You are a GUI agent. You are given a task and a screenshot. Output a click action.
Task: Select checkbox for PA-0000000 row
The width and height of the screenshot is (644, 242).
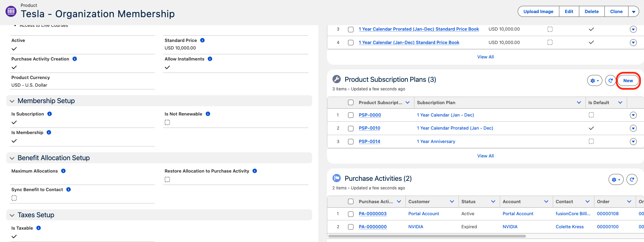tap(351, 227)
